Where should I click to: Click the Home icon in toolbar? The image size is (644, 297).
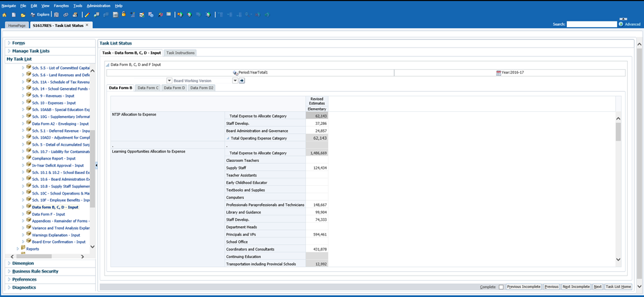click(4, 14)
